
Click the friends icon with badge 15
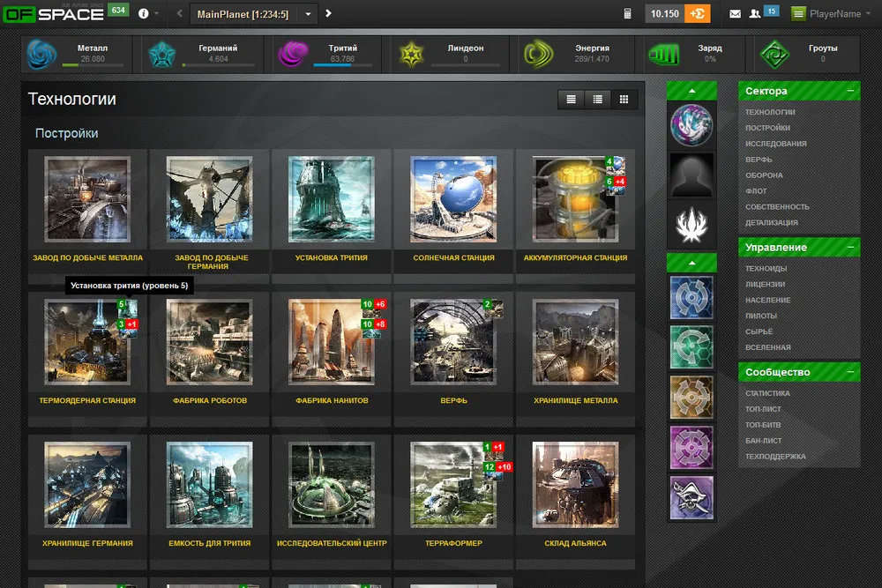click(755, 14)
